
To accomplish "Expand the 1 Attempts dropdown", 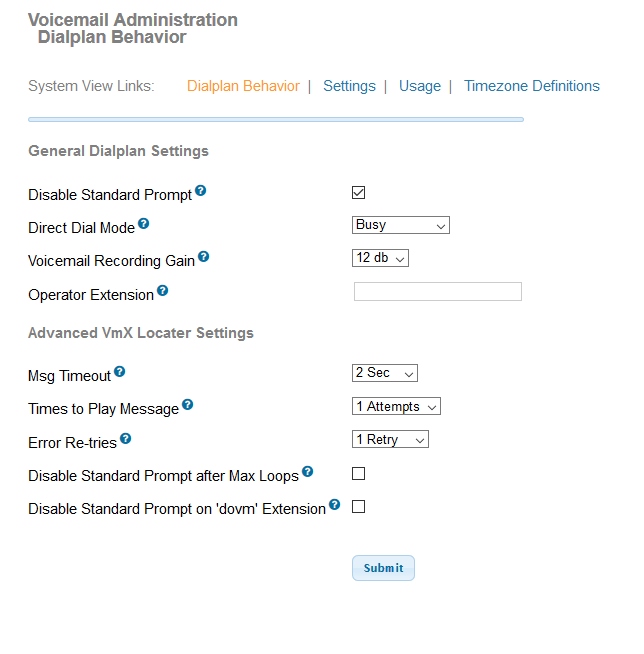I will pos(396,406).
